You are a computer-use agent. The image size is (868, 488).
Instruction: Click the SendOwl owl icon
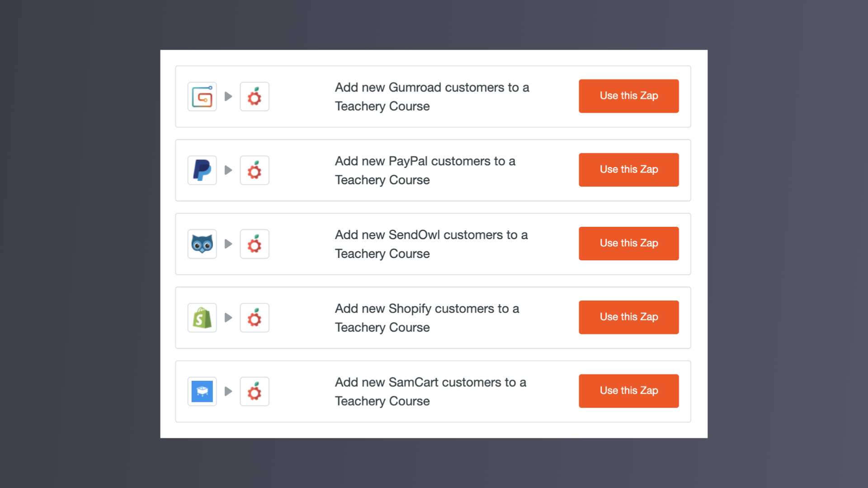click(202, 244)
